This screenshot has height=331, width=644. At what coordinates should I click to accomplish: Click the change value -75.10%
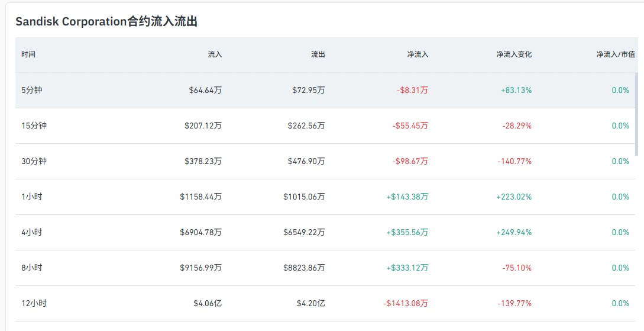(517, 268)
